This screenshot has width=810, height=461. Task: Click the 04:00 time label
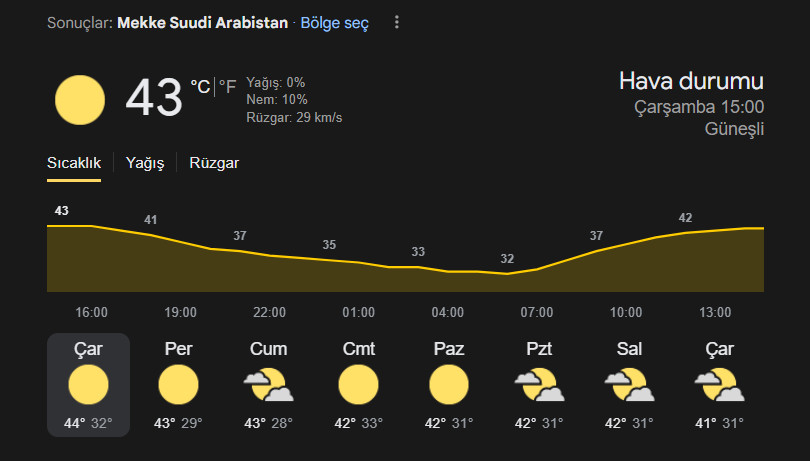[x=448, y=312]
